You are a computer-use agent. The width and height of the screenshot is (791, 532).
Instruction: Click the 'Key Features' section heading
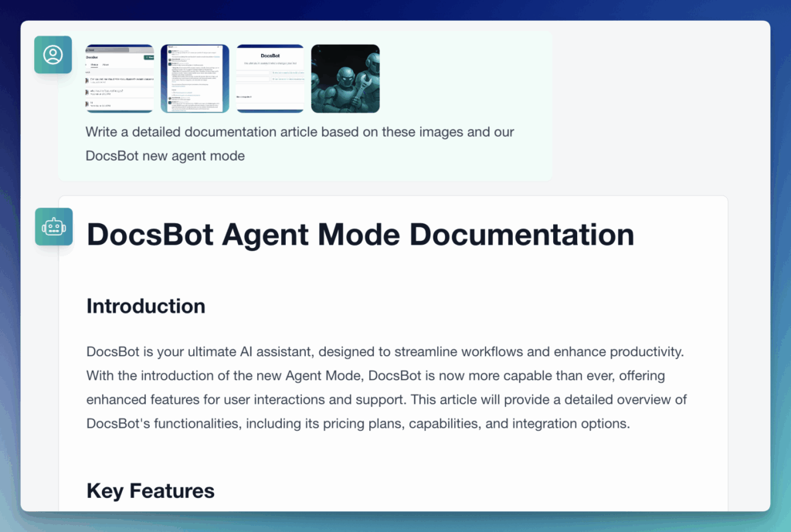(151, 491)
